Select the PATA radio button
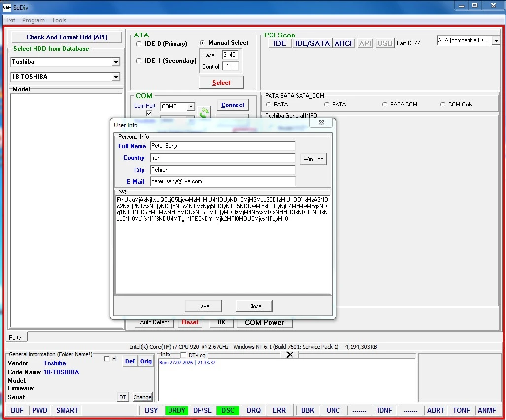The height and width of the screenshot is (420, 506). (x=268, y=105)
